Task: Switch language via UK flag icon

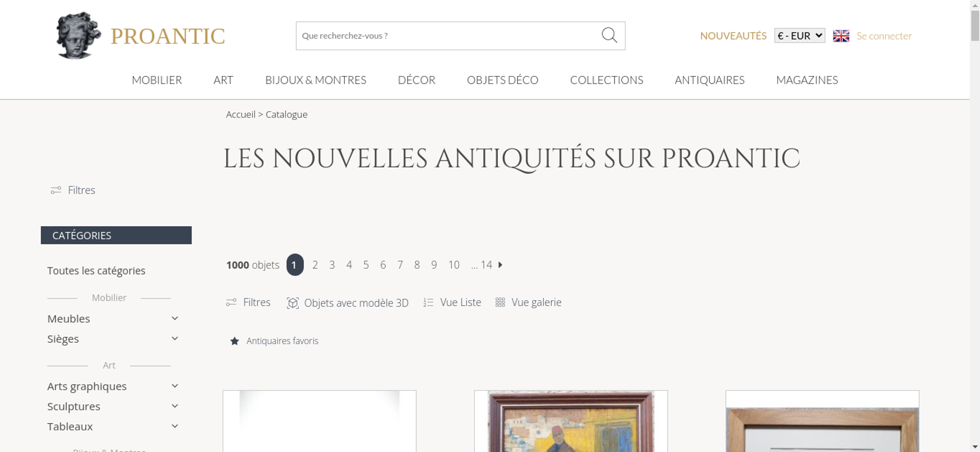Action: pos(841,36)
